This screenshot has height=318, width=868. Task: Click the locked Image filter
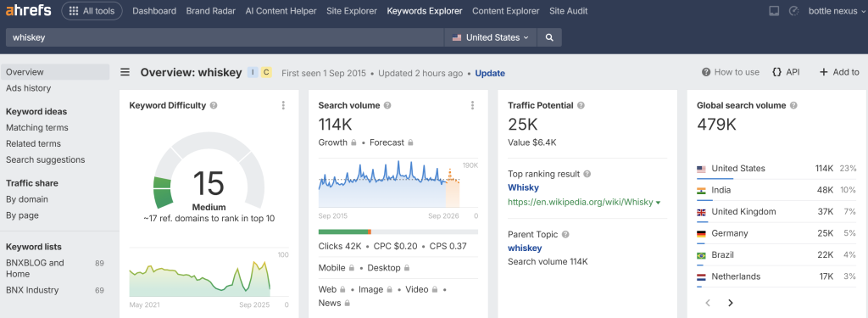376,289
